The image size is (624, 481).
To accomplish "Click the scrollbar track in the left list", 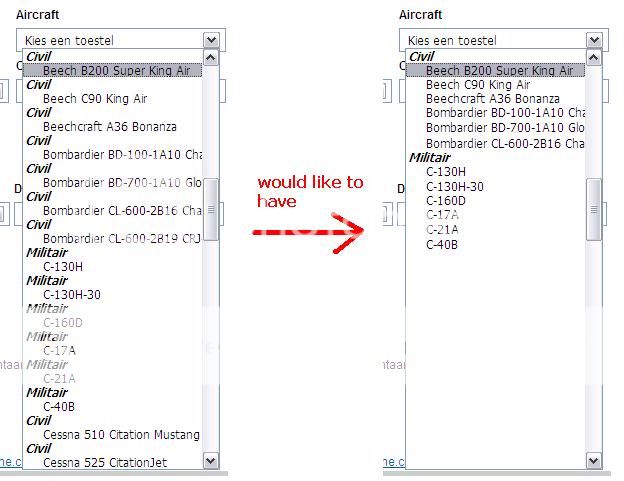I will pyautogui.click(x=211, y=350).
